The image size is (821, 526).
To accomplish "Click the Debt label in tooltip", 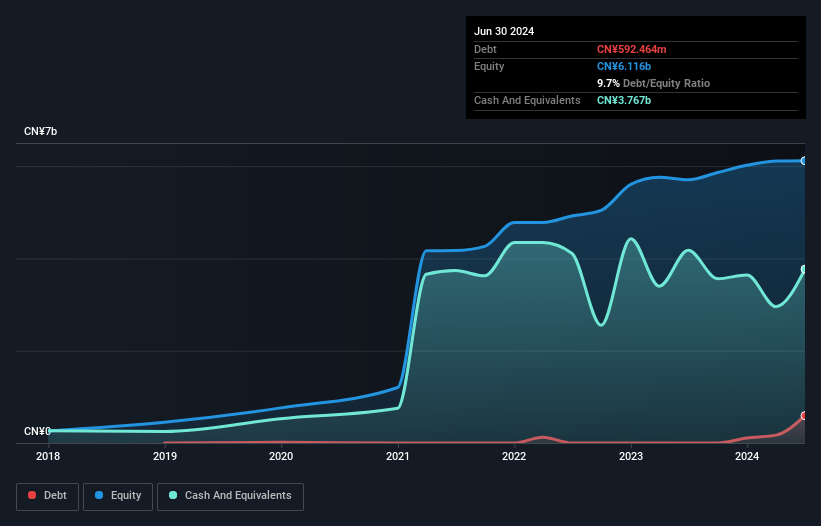I will [485, 49].
